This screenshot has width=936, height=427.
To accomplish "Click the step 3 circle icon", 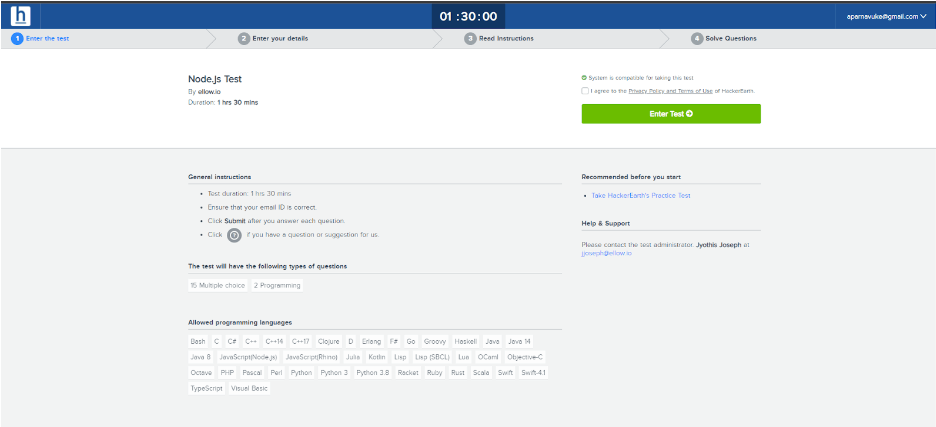I will point(470,38).
